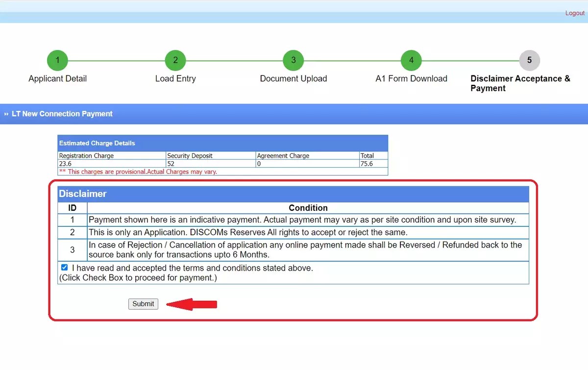This screenshot has height=370, width=588.
Task: Select step 5 Disclaimer Acceptance circle
Action: coord(529,60)
